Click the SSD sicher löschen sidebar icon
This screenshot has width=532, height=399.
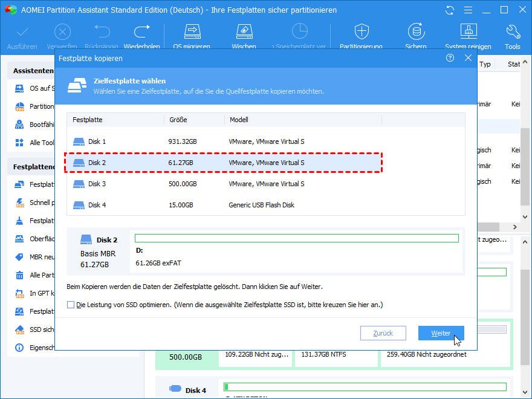[20, 329]
